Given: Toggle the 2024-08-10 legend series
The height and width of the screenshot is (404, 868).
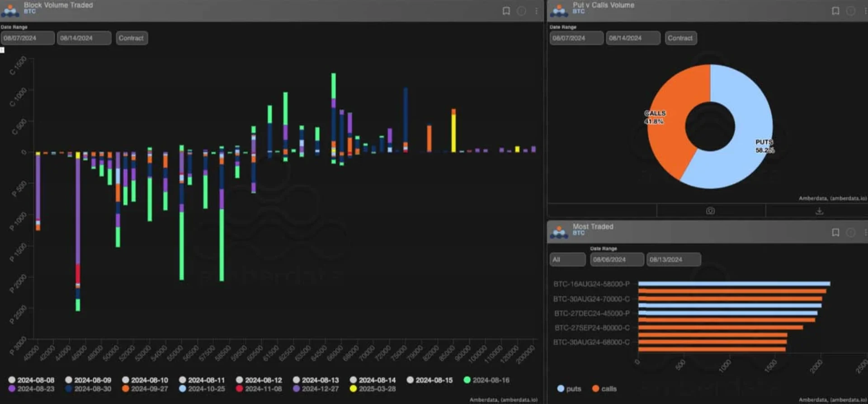Looking at the screenshot, I should click(x=145, y=380).
